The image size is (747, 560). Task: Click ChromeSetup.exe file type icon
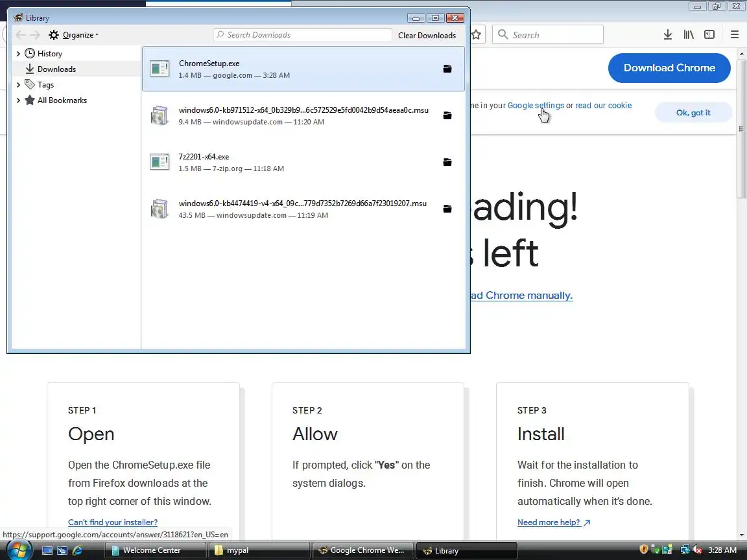[x=160, y=69]
